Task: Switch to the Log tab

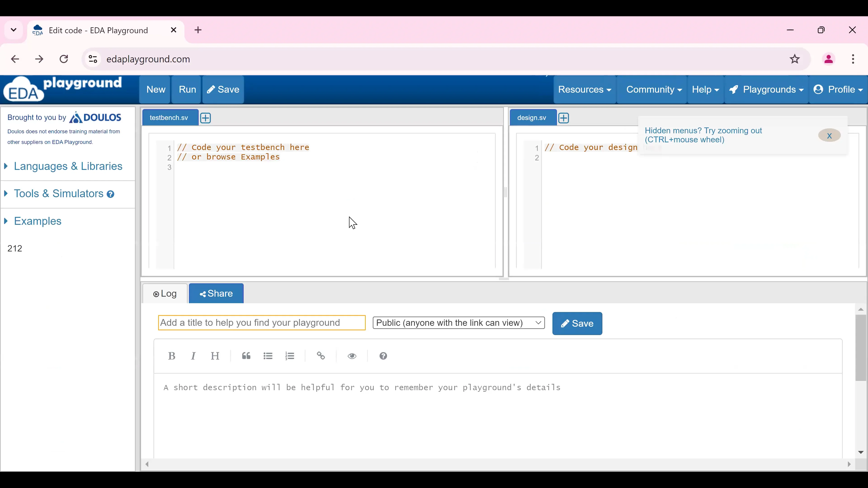Action: coord(165,294)
